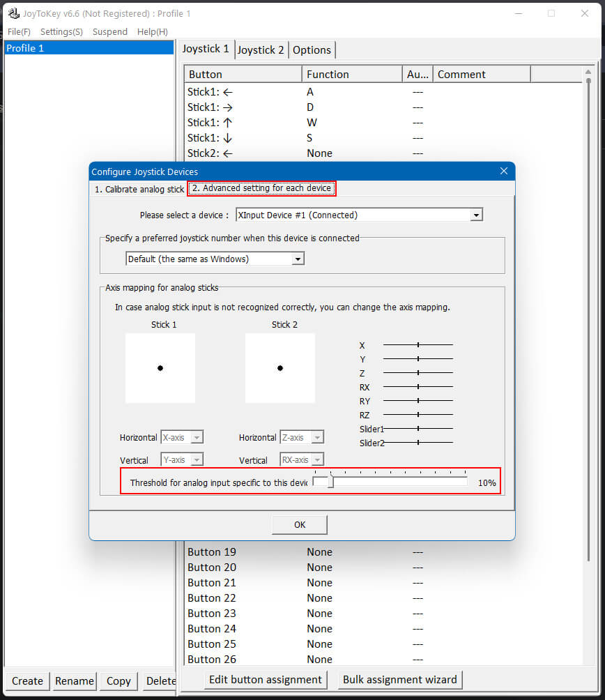Open the File(F) menu

pos(19,31)
